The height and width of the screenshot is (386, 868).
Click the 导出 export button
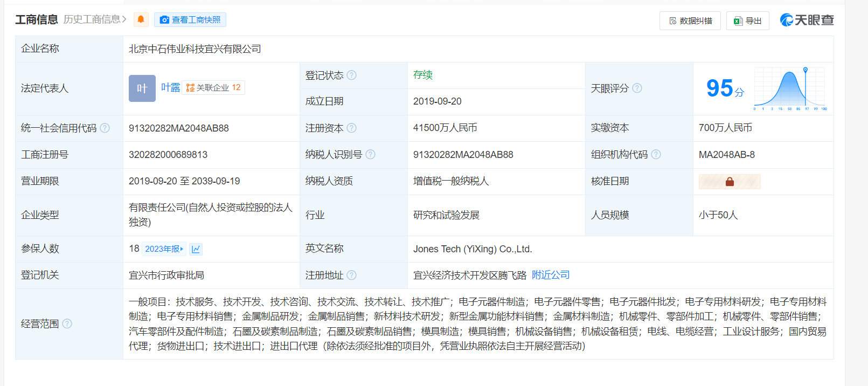tap(748, 20)
